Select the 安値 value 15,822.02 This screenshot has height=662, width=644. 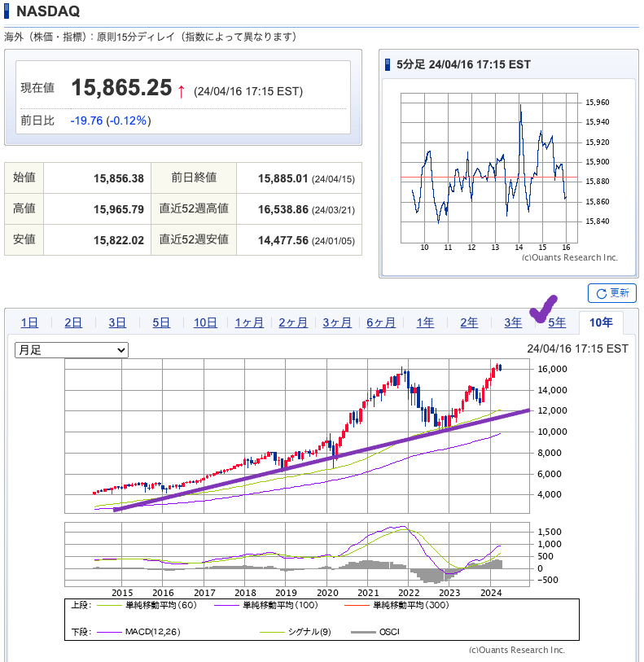click(x=119, y=240)
